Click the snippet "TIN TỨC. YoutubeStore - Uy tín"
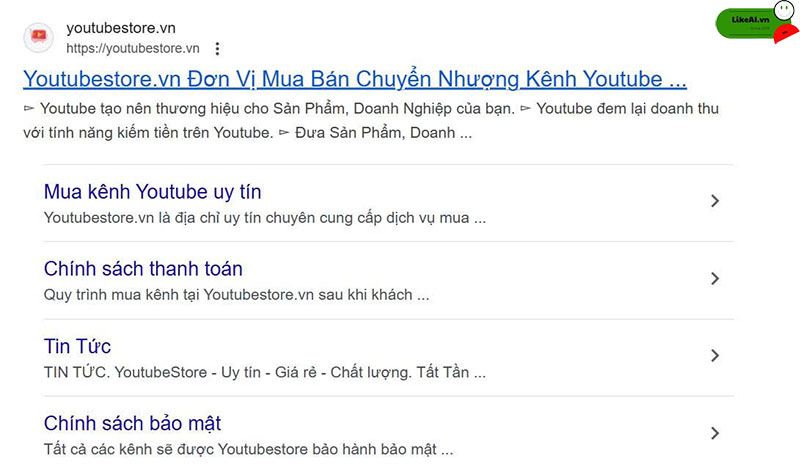This screenshot has height=472, width=800. pos(265,372)
